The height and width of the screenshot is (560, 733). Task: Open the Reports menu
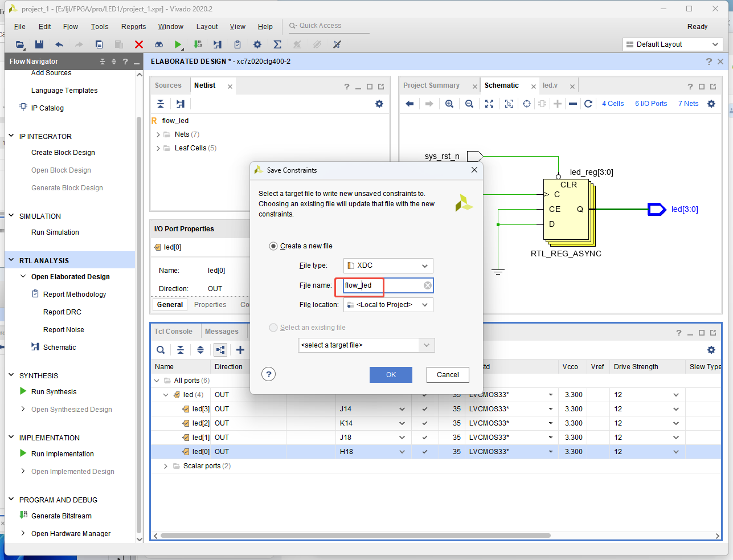(133, 27)
